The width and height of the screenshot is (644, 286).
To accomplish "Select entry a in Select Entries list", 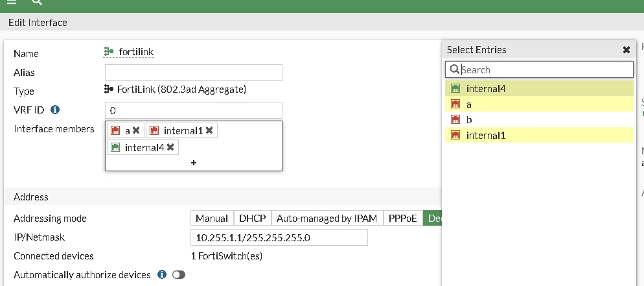I will (x=539, y=104).
